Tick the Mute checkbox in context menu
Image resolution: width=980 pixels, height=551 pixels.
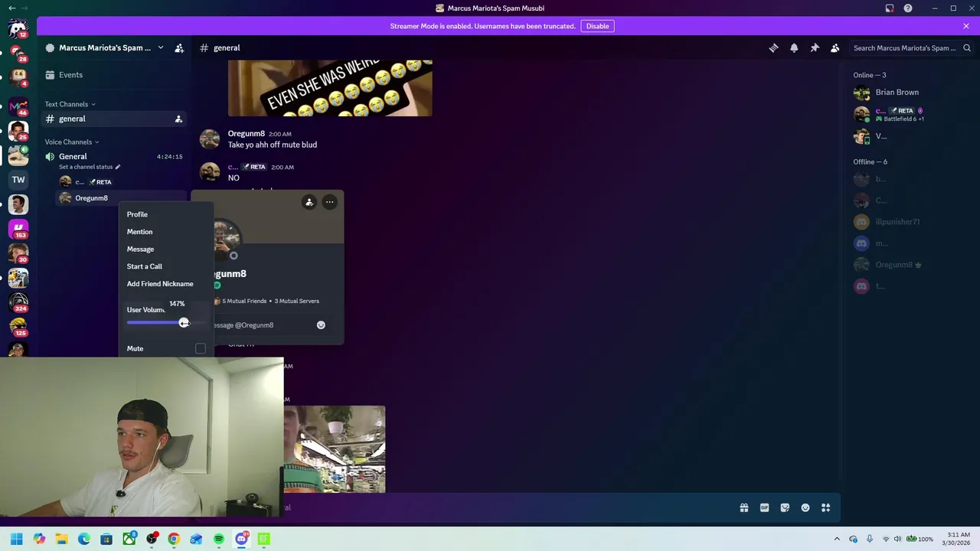click(200, 349)
